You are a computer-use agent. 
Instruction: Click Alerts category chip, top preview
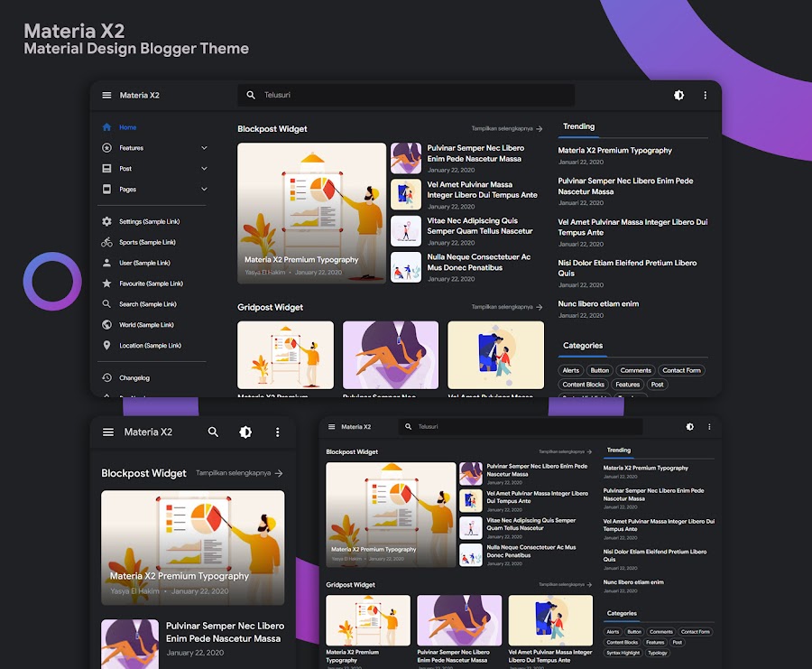coord(571,370)
